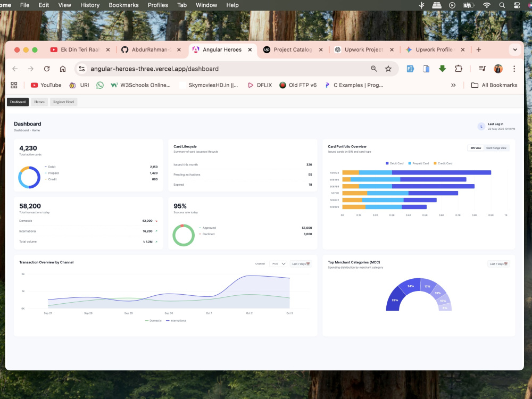Open the blue FI extension icon
The image size is (532, 399).
click(410, 69)
